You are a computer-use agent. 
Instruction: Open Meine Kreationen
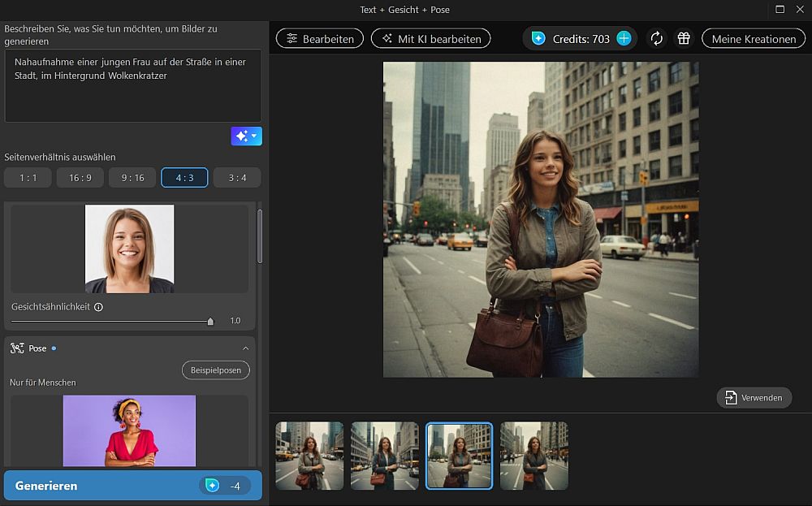coord(754,38)
